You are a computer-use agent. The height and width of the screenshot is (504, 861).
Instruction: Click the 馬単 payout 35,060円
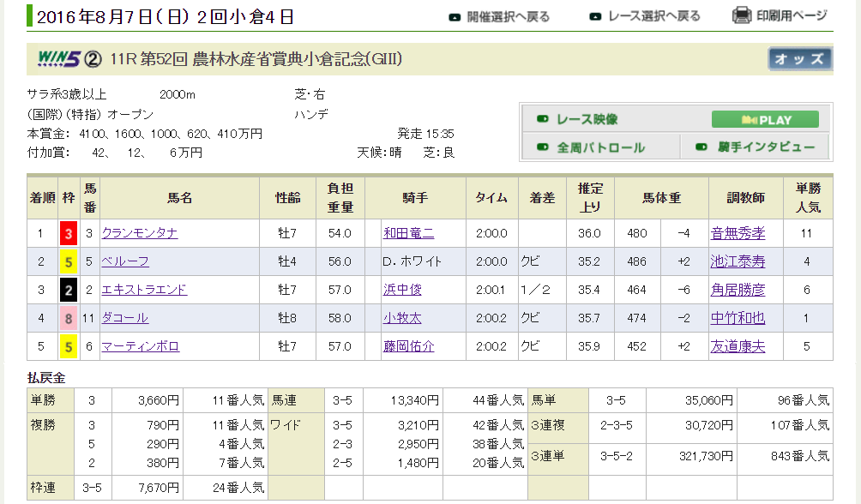pos(709,401)
